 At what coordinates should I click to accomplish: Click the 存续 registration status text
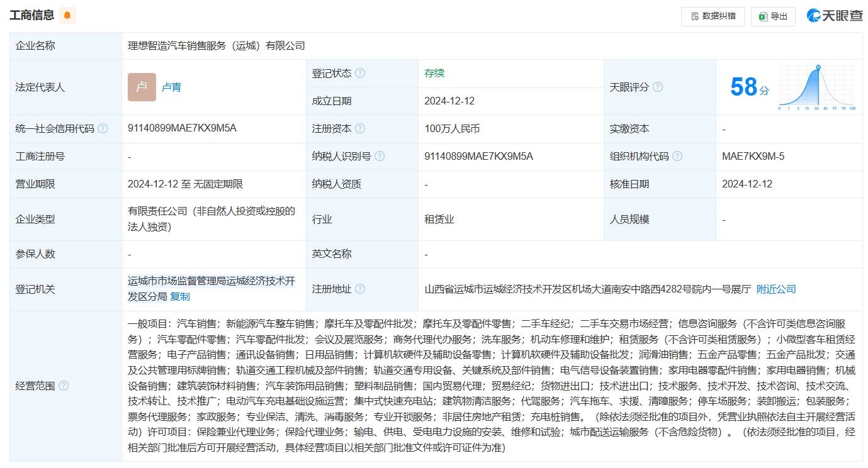434,73
